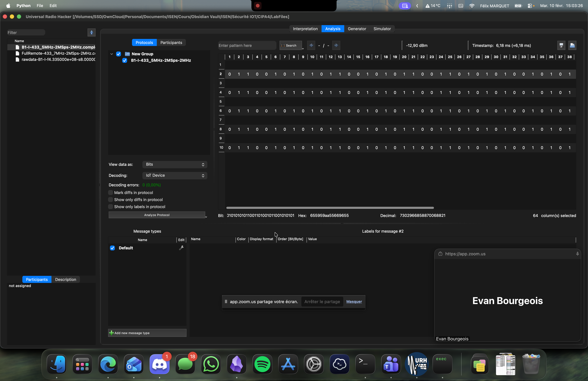Go to previous search result arrow
The width and height of the screenshot is (588, 381).
[x=311, y=45]
